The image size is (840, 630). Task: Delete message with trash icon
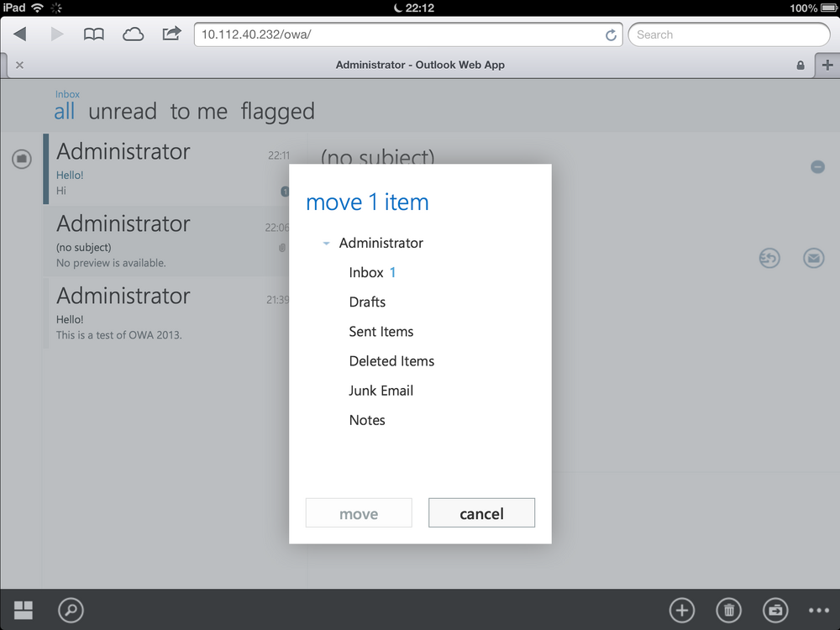pos(728,610)
